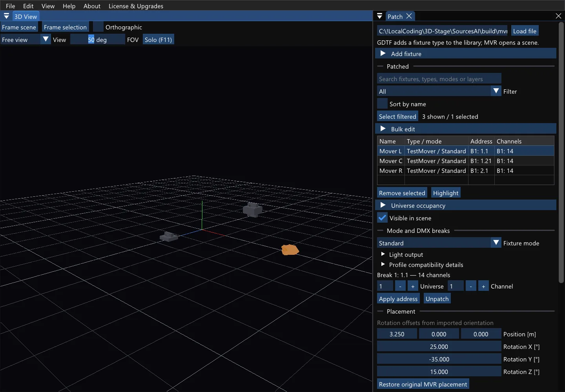This screenshot has width=565, height=392.
Task: Click Select filtered button
Action: pyautogui.click(x=397, y=116)
